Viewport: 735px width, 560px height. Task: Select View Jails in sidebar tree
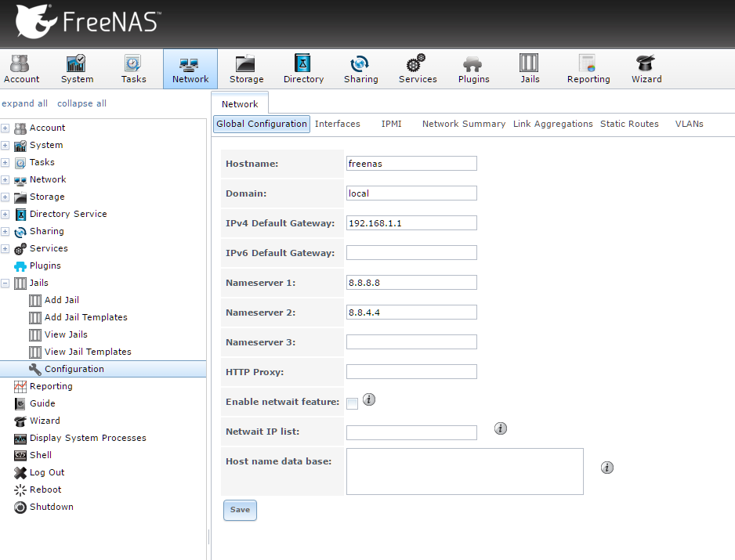click(66, 334)
